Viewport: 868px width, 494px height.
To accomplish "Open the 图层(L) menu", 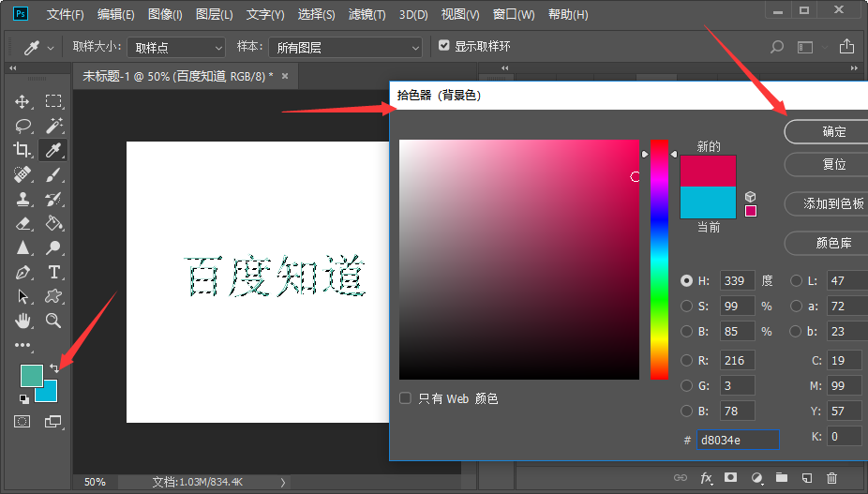I will [215, 14].
